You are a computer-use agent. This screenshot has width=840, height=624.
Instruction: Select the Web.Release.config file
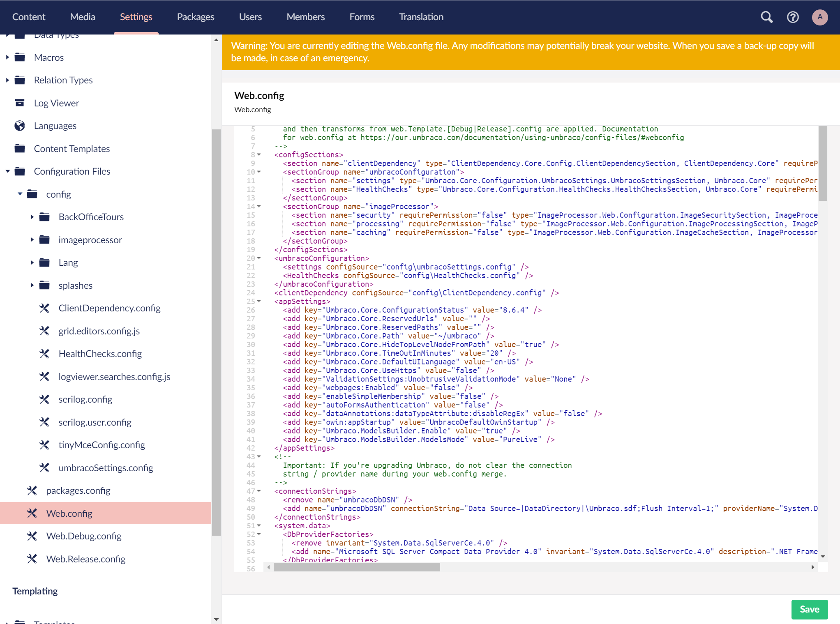85,559
